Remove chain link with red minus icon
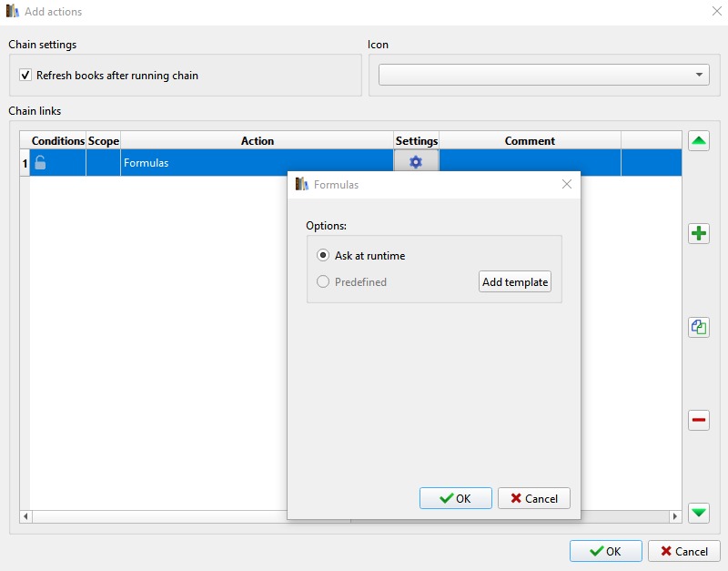This screenshot has height=571, width=728. pyautogui.click(x=698, y=420)
